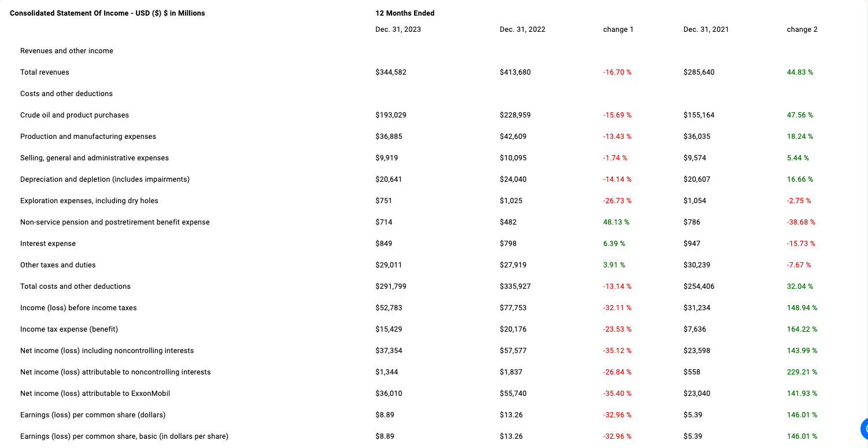Select the 48.13 % pension change value
Viewport: 868px width, 448px height.
click(616, 222)
